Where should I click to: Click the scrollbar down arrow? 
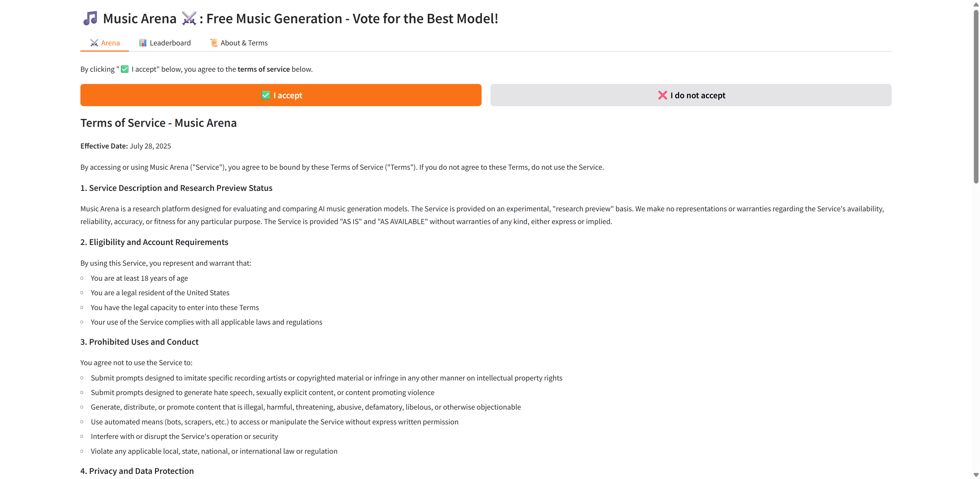pos(976,475)
